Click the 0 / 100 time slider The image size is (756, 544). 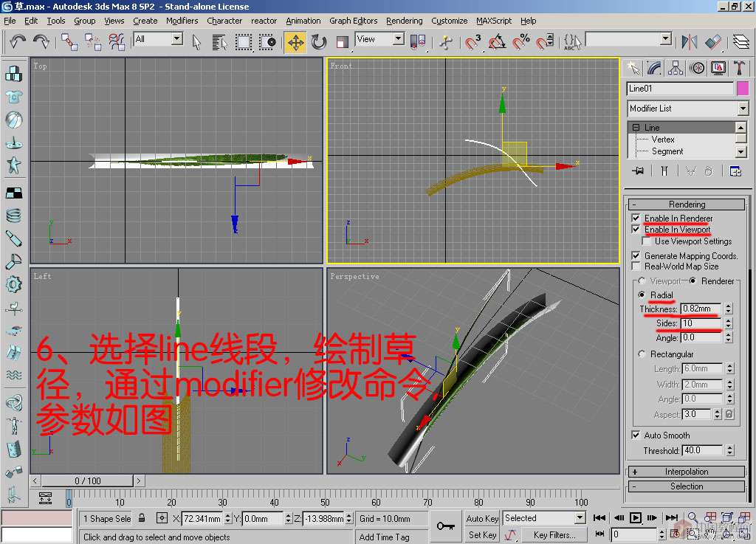[x=87, y=481]
